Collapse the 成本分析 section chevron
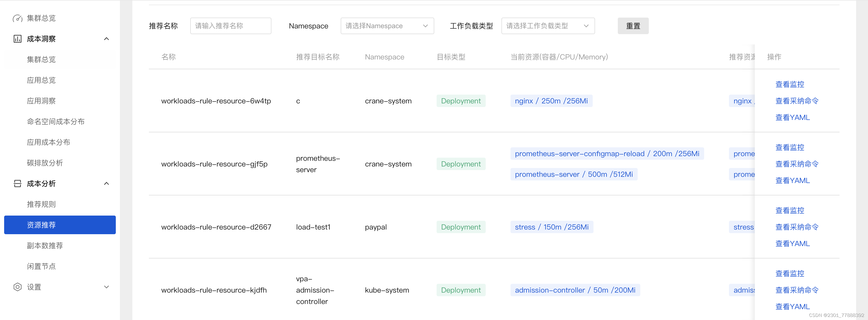The image size is (868, 320). coord(106,184)
